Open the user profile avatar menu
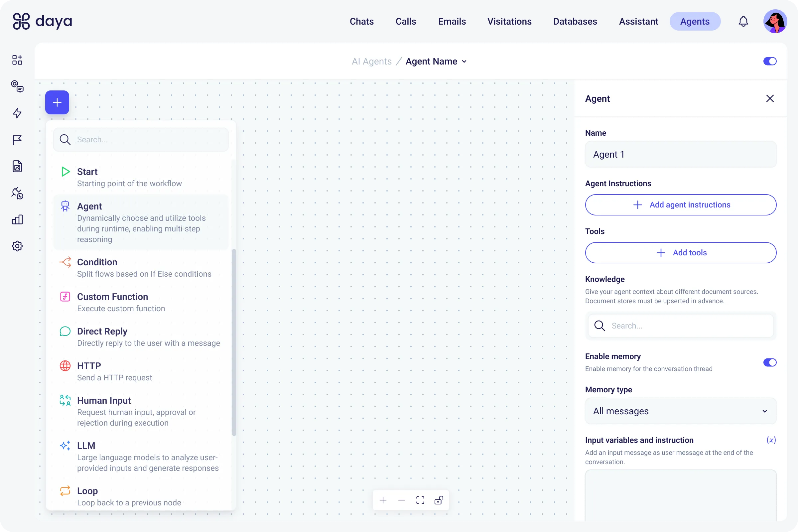The image size is (798, 532). [775, 21]
